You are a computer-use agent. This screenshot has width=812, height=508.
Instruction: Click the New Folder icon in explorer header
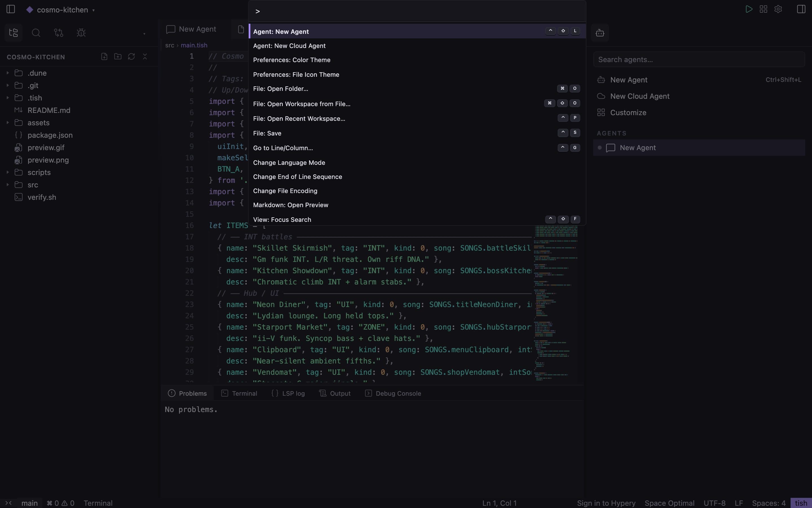click(x=118, y=56)
